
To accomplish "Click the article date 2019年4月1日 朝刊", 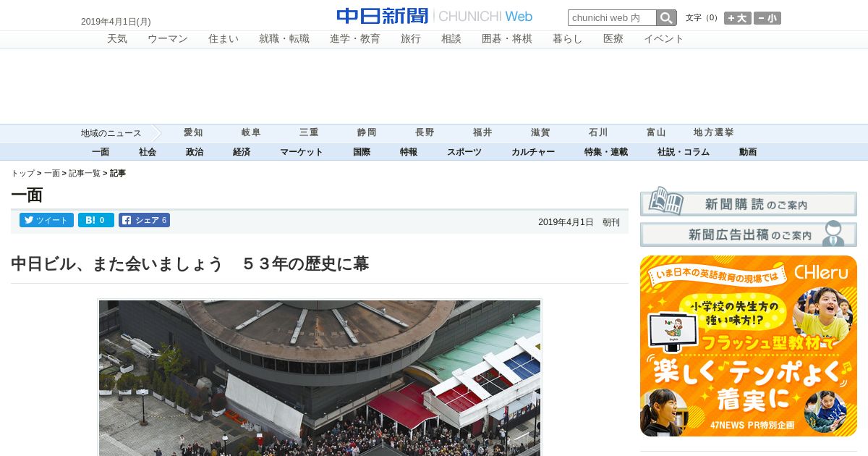I will point(579,222).
